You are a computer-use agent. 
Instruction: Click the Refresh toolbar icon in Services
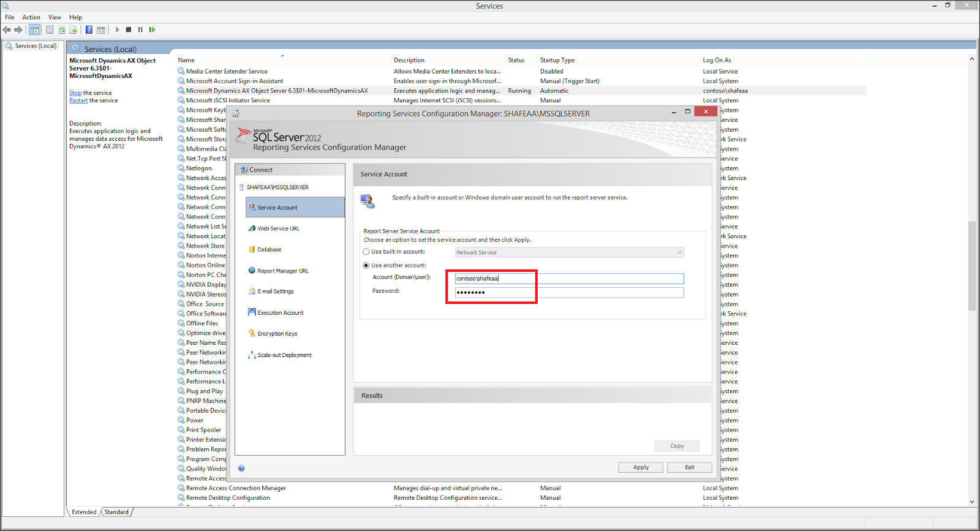click(x=62, y=30)
